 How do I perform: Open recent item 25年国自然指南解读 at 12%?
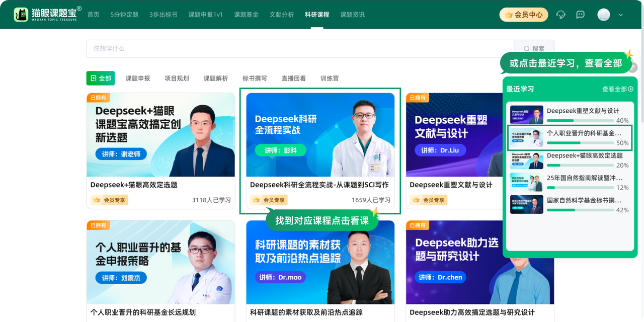[570, 182]
